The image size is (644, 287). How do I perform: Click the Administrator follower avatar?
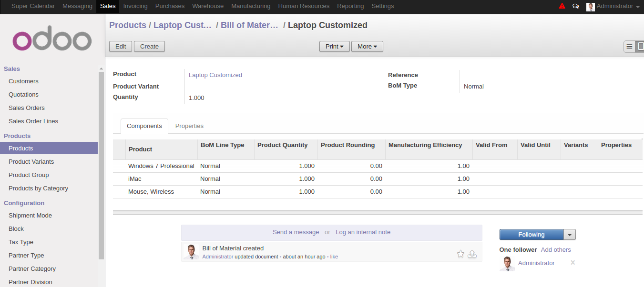coord(507,264)
